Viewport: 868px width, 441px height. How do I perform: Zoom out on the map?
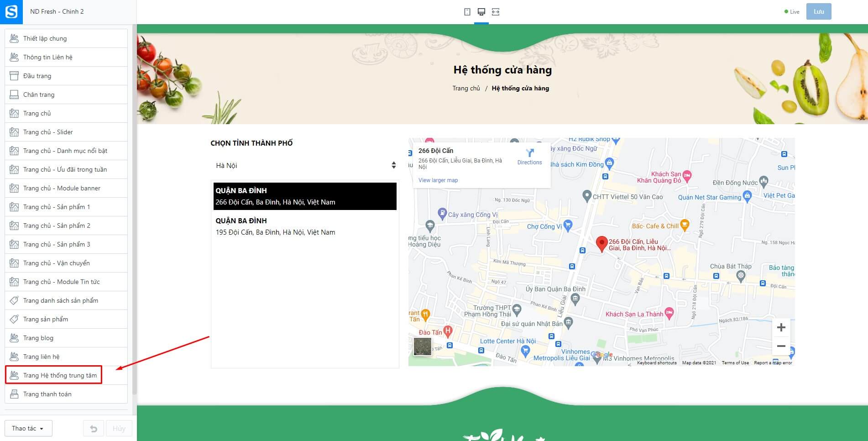pos(781,346)
